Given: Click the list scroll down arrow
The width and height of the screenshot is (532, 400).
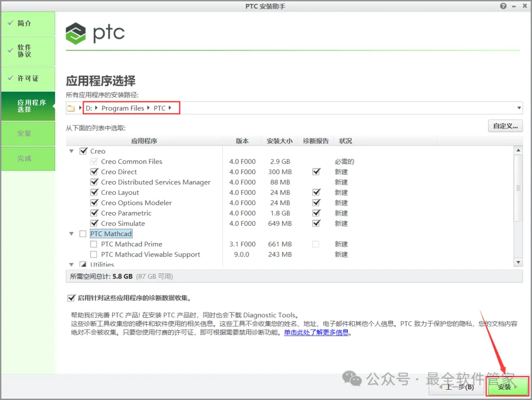Looking at the screenshot, I should 518,262.
